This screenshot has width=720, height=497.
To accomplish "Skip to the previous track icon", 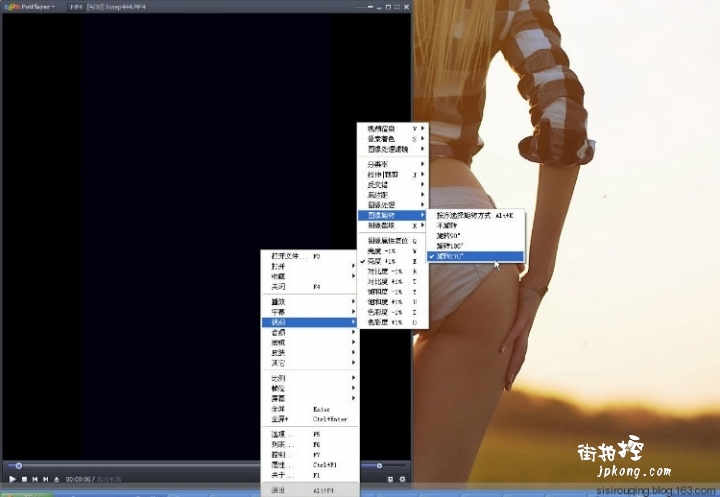I will (35, 480).
